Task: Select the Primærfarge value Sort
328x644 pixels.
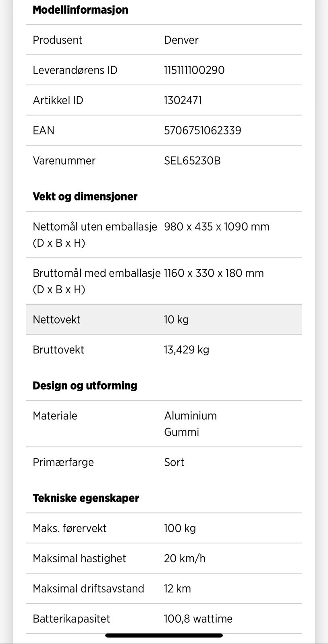Action: point(174,462)
